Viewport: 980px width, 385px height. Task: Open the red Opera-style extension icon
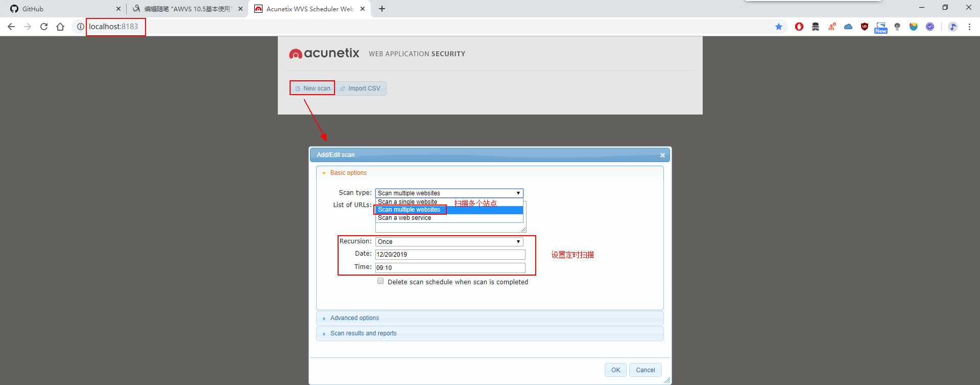click(x=799, y=27)
